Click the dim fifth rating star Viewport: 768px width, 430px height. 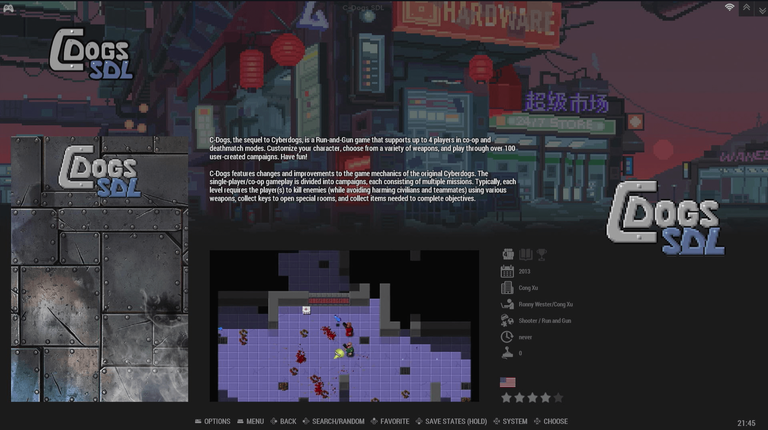pyautogui.click(x=558, y=398)
